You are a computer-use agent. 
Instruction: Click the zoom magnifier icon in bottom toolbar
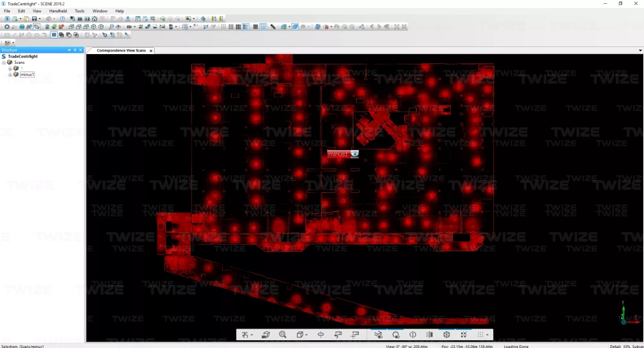click(283, 334)
